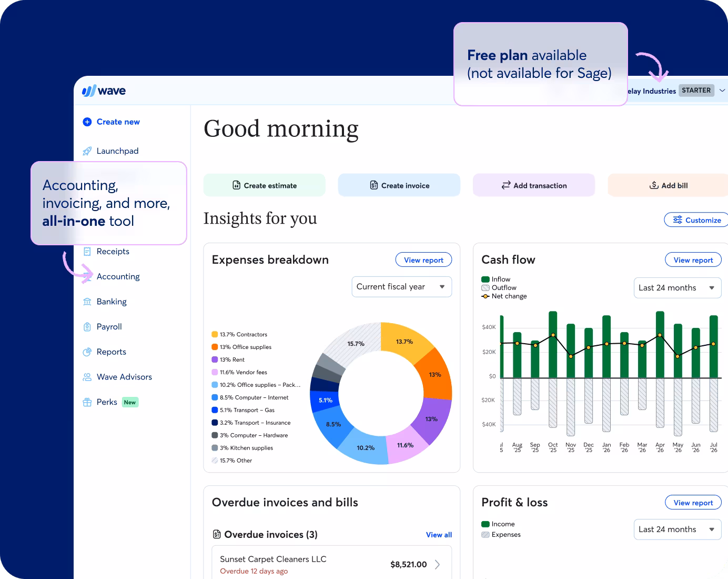The width and height of the screenshot is (728, 579).
Task: Click '3% Kitchen supplies' legend entry
Action: click(242, 448)
